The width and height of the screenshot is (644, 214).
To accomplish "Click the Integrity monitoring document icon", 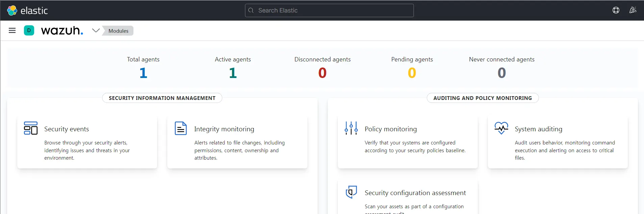I will click(x=181, y=128).
